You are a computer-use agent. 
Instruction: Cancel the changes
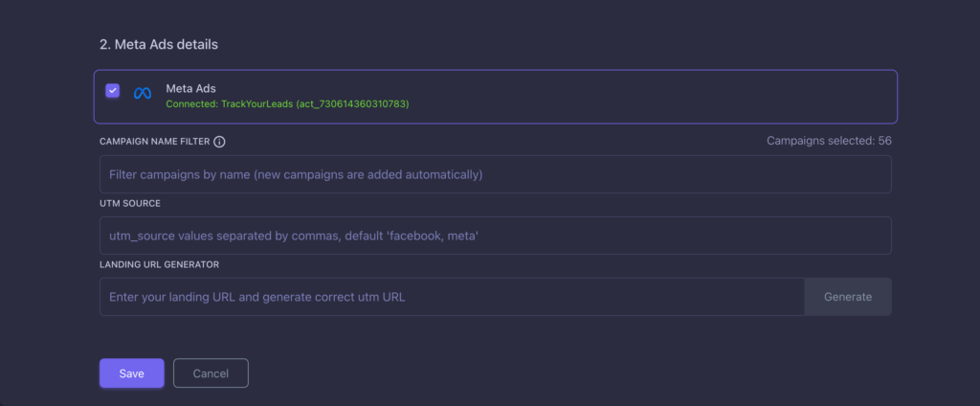coord(211,373)
